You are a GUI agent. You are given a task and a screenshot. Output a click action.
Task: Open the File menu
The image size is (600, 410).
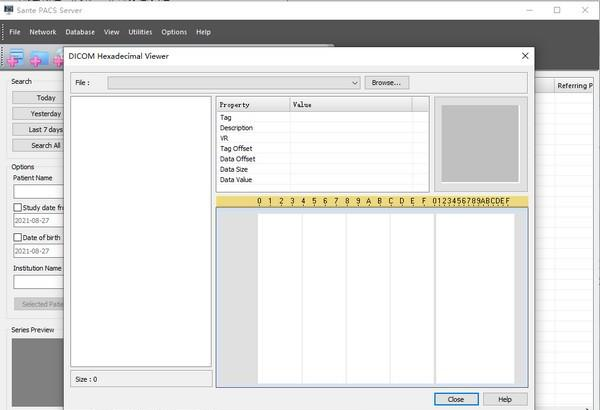pos(15,32)
